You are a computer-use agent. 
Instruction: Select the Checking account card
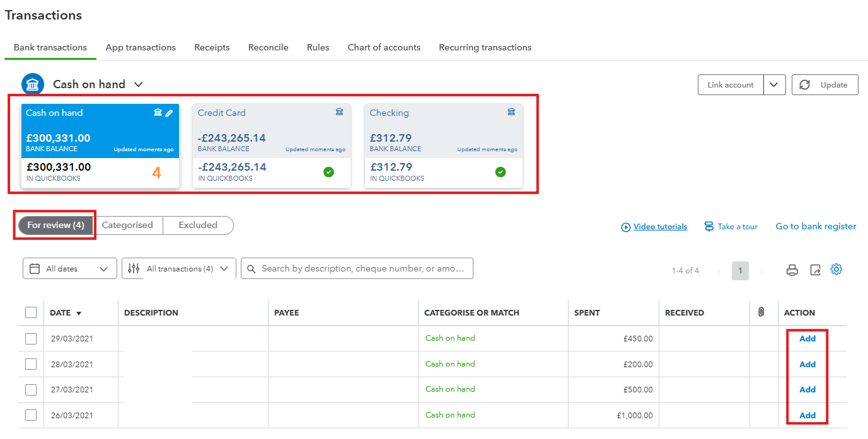(x=444, y=146)
